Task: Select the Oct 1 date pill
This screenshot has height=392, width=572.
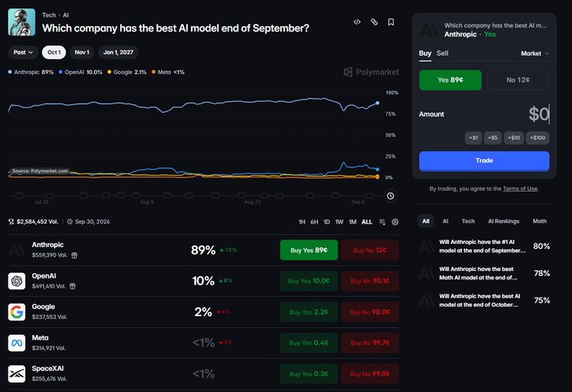Action: click(x=54, y=52)
